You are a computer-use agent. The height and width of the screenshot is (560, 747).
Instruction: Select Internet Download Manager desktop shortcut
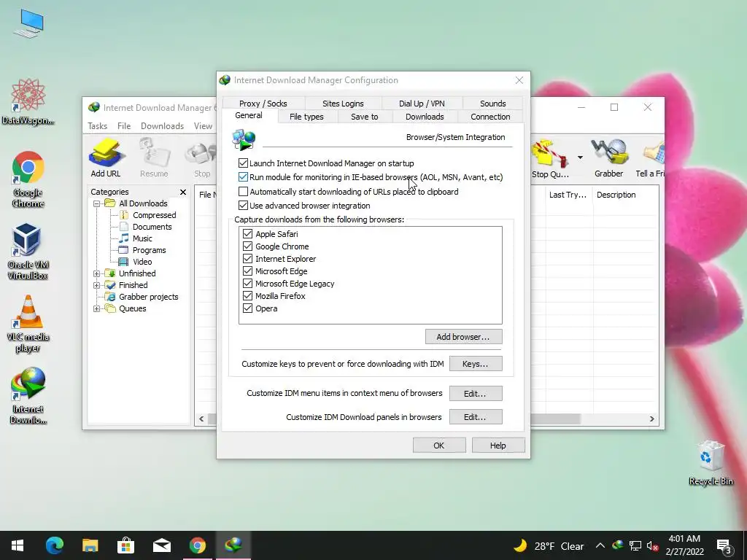tap(28, 396)
